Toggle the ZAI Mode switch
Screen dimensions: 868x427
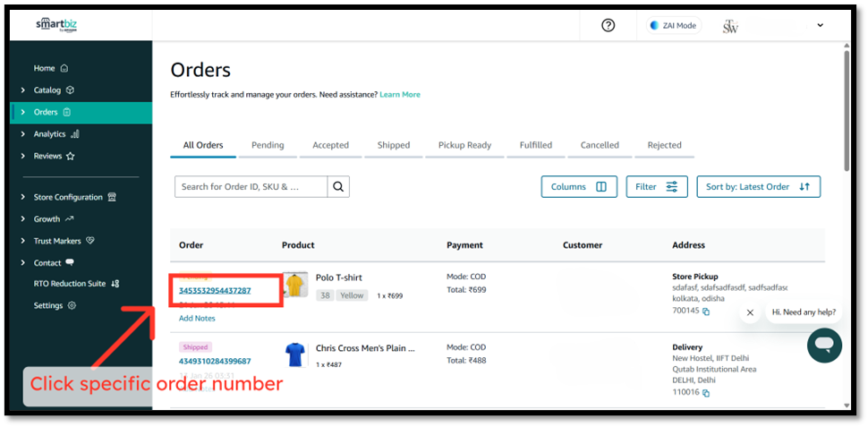[x=674, y=26]
